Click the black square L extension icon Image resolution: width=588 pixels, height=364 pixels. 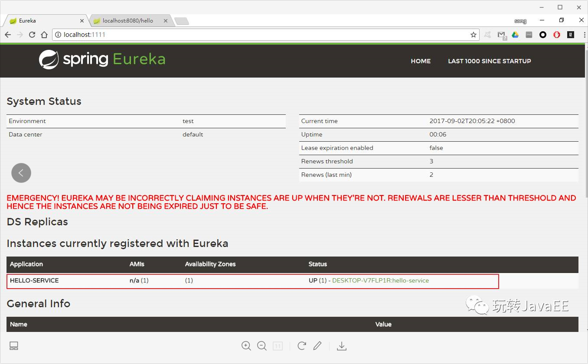tap(571, 35)
